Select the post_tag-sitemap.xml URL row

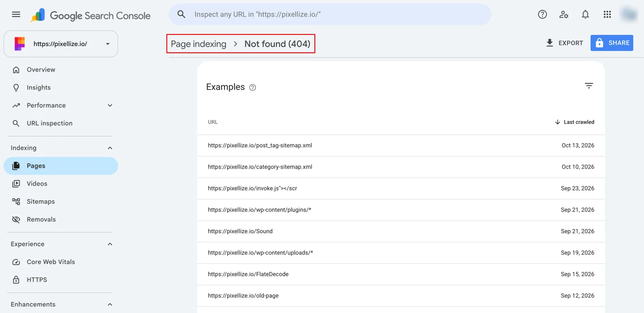pyautogui.click(x=401, y=146)
